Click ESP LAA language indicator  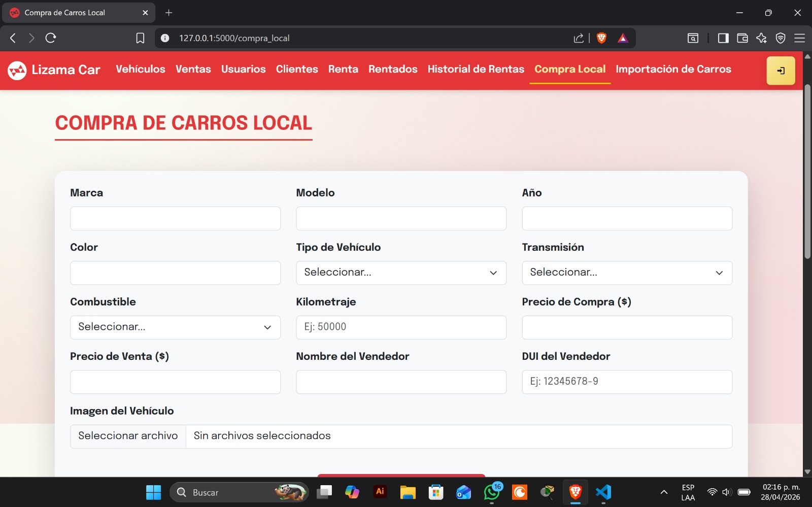(x=688, y=492)
